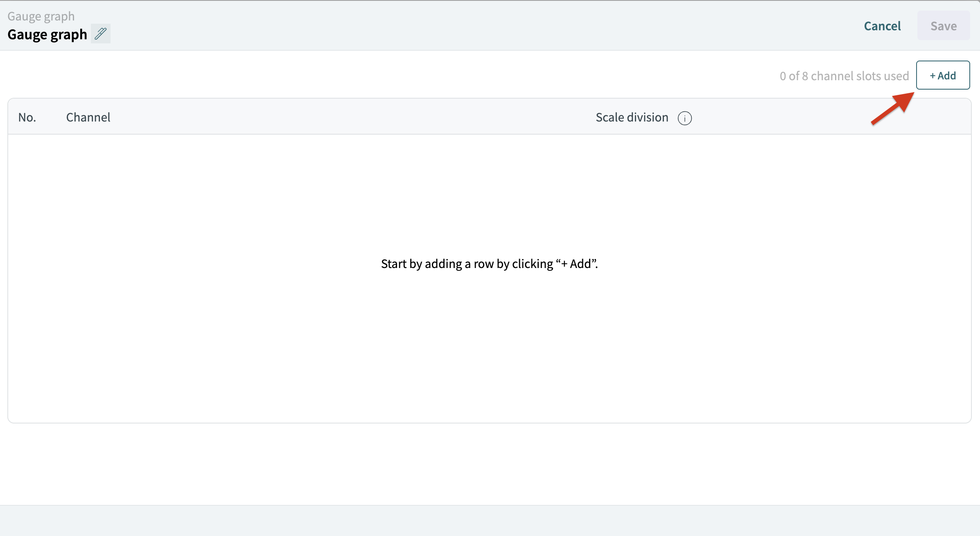Open the Scale division info icon
This screenshot has width=980, height=536.
tap(684, 118)
